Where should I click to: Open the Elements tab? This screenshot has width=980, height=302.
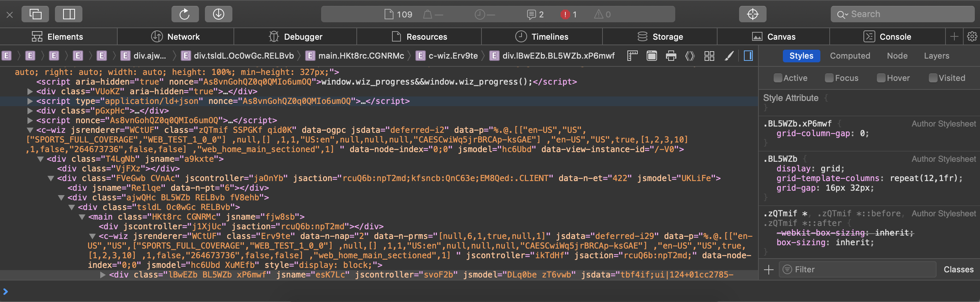58,37
